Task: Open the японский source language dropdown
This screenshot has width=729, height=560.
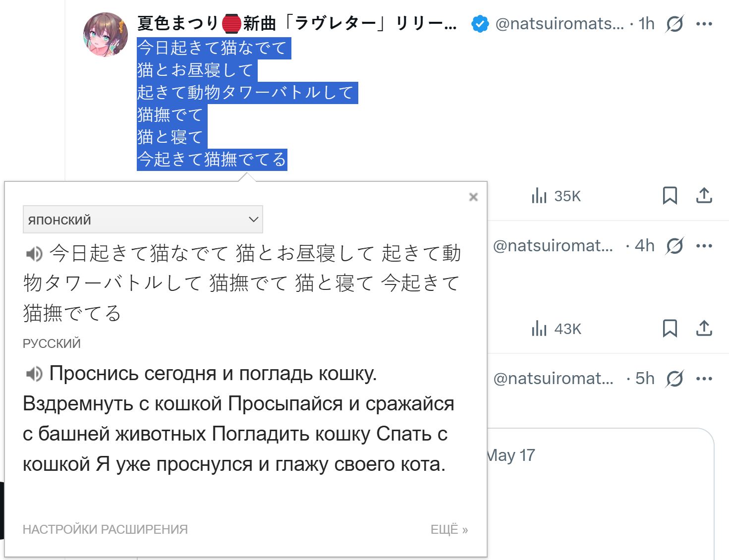Action: [143, 220]
